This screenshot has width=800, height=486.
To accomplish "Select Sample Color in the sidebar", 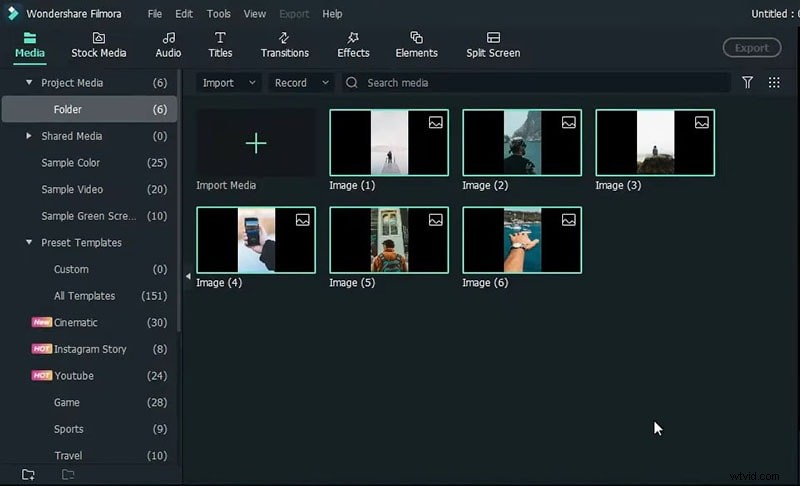I will coord(71,163).
